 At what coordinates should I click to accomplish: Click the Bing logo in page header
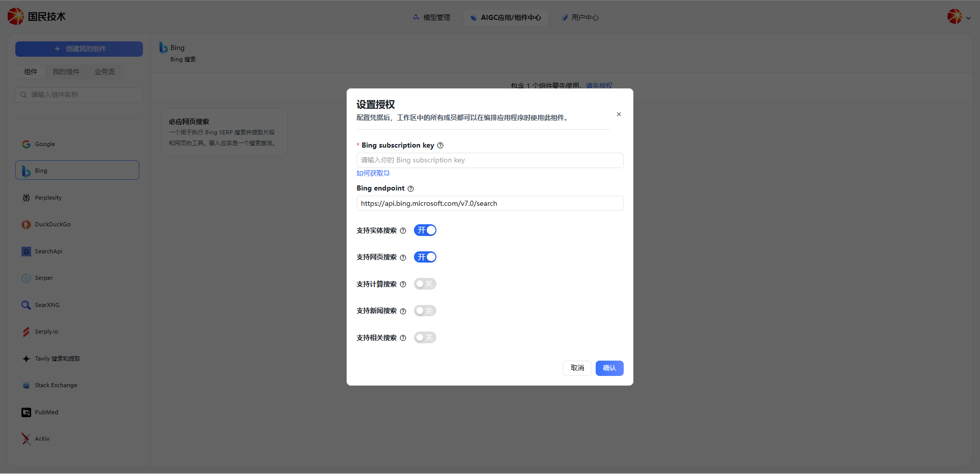pos(163,48)
